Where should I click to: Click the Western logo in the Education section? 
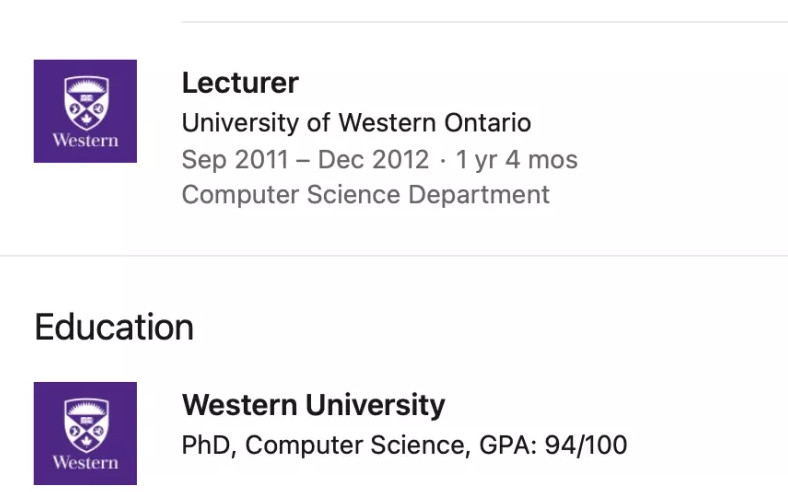(85, 433)
